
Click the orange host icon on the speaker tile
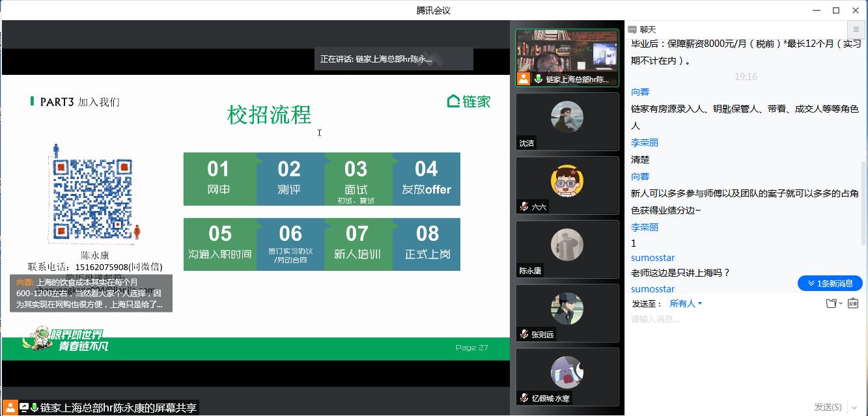(x=523, y=79)
